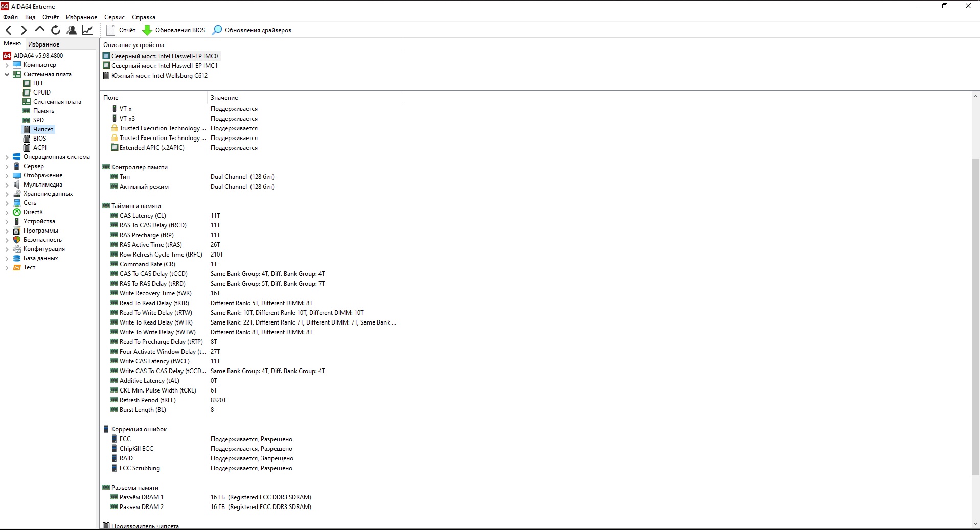980x530 pixels.
Task: Select Безопасность in the tree
Action: point(42,240)
